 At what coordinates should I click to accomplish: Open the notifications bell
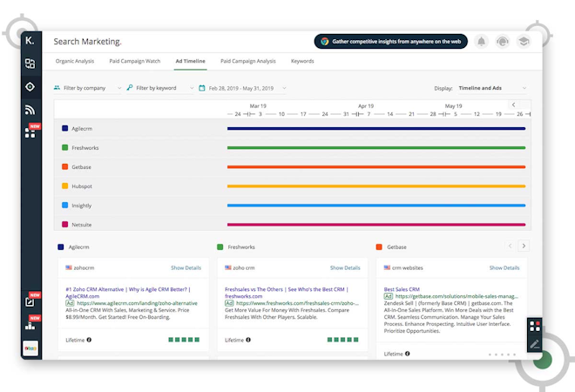482,41
